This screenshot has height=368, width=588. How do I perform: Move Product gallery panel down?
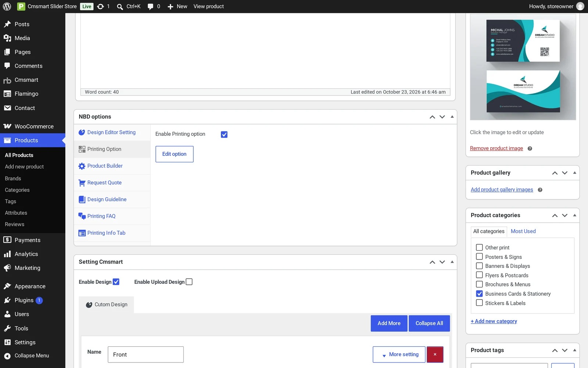[x=565, y=173]
